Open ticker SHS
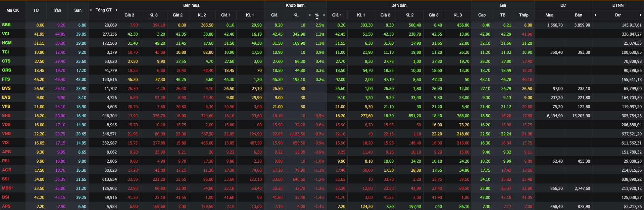The height and width of the screenshot is (210, 644). pos(6,116)
